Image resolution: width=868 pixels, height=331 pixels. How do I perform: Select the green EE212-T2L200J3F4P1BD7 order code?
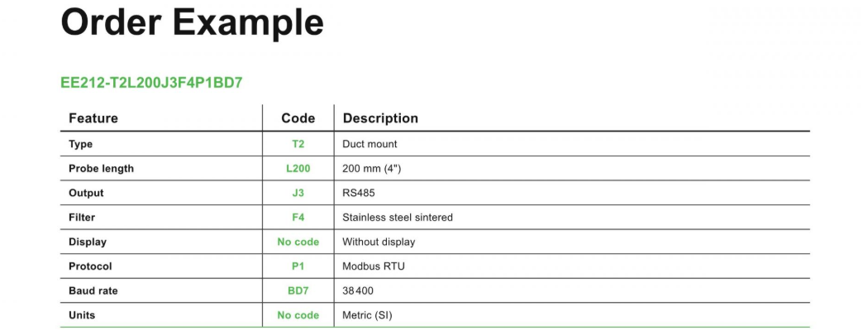(x=151, y=83)
